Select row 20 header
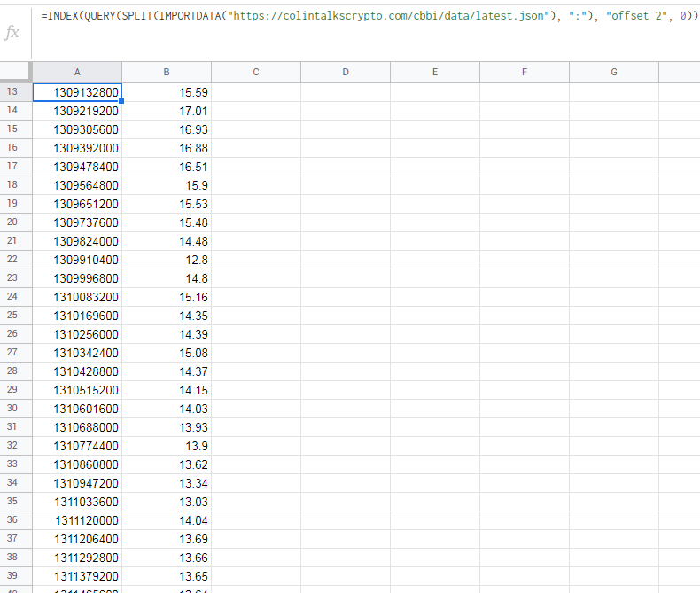Viewport: 700px width, 593px height. point(16,222)
